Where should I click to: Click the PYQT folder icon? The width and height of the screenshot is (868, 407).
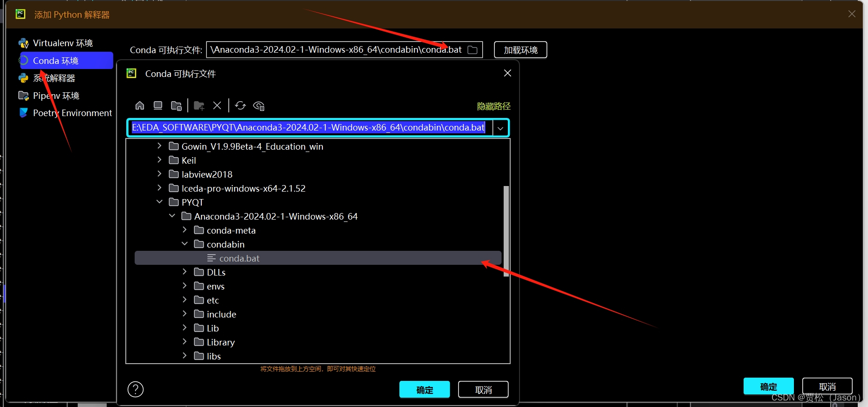click(x=174, y=202)
